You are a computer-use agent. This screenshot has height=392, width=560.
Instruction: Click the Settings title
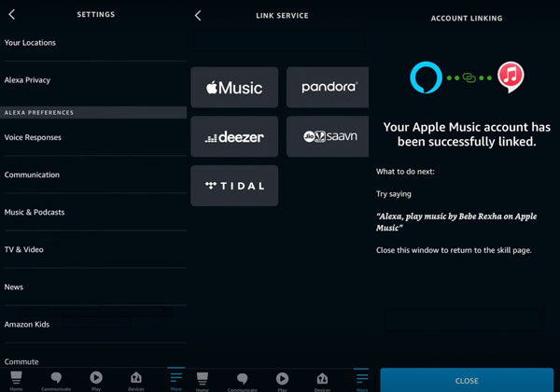coord(96,15)
